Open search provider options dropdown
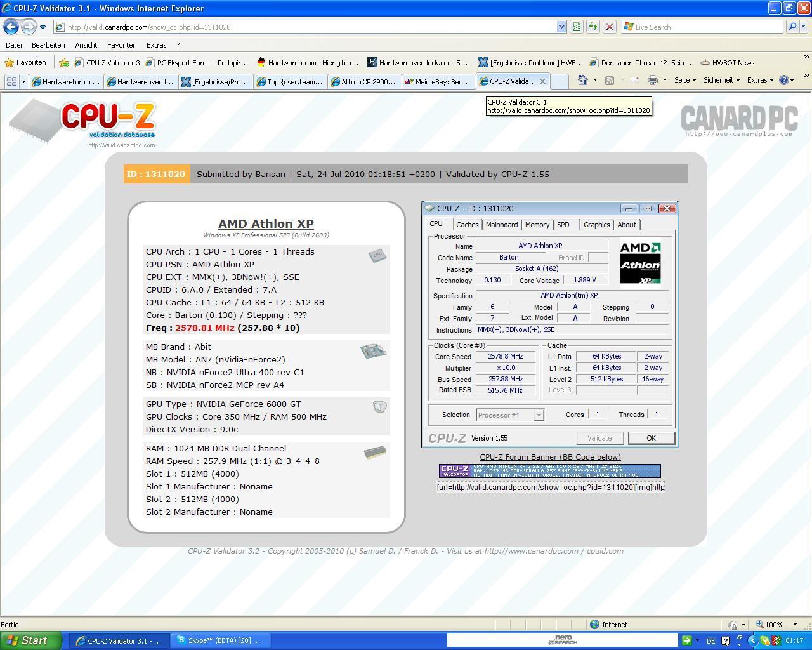The image size is (812, 650). click(805, 27)
